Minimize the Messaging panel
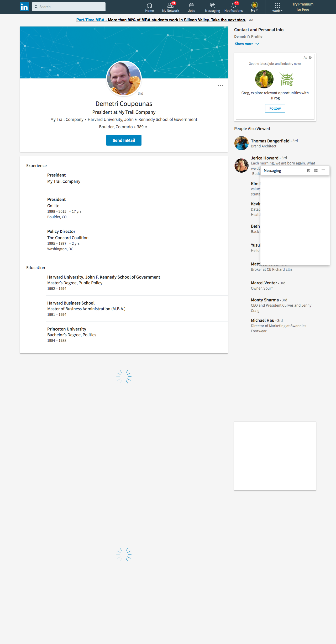The width and height of the screenshot is (336, 644). click(323, 170)
